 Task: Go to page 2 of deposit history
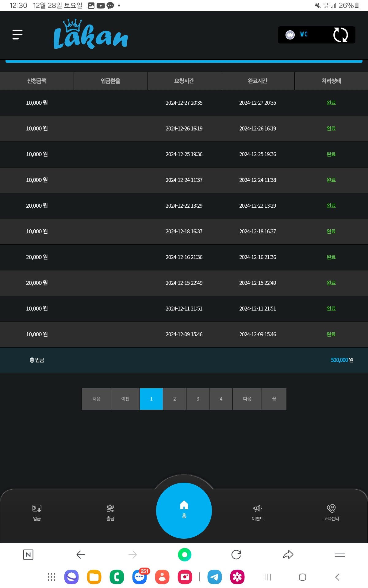[174, 399]
